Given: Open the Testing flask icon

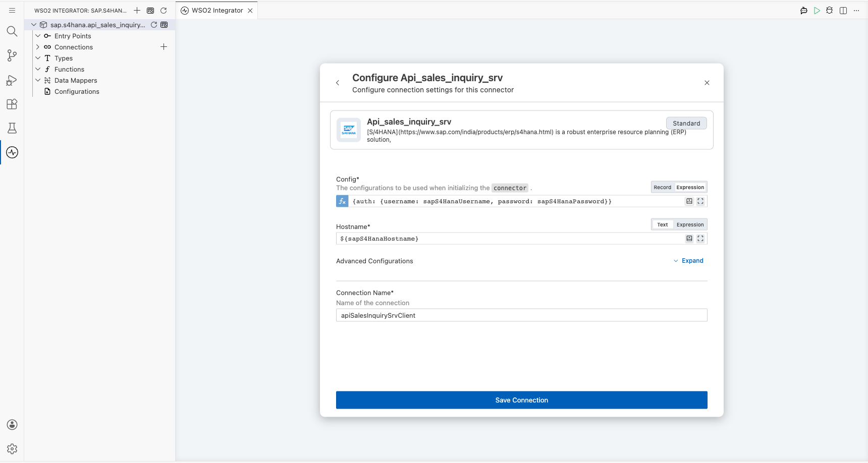Looking at the screenshot, I should coord(12,128).
